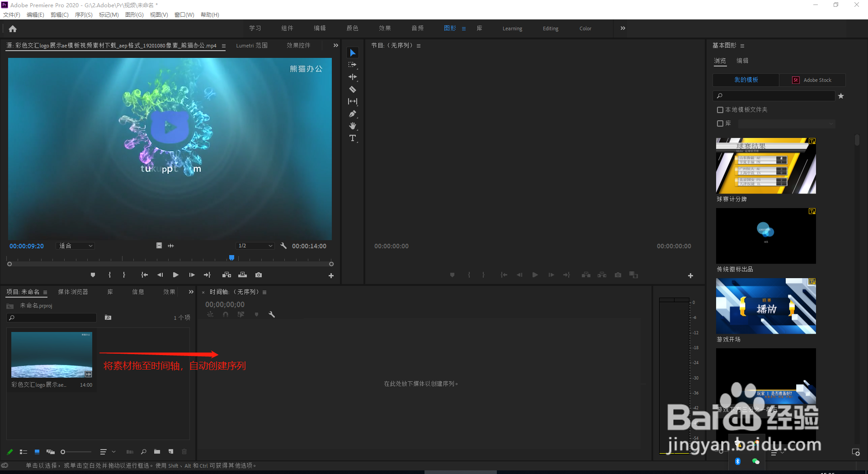
Task: Open the 文件(F) menu
Action: click(12, 15)
